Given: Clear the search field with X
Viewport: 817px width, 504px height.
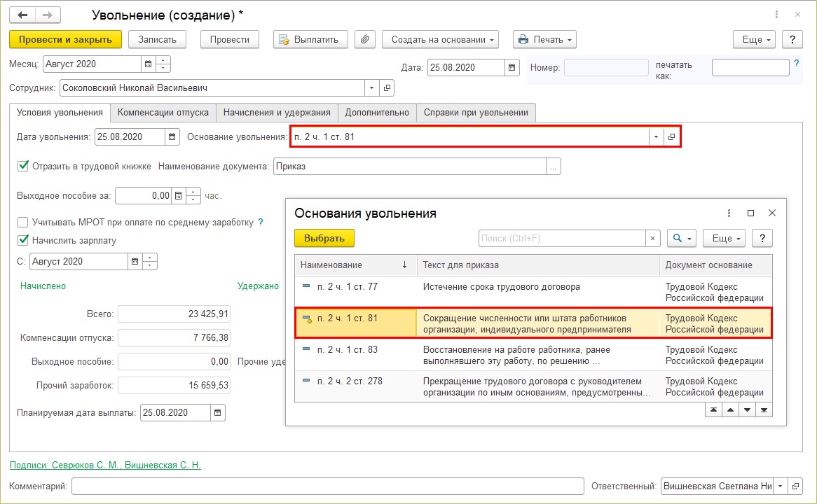Looking at the screenshot, I should (652, 239).
